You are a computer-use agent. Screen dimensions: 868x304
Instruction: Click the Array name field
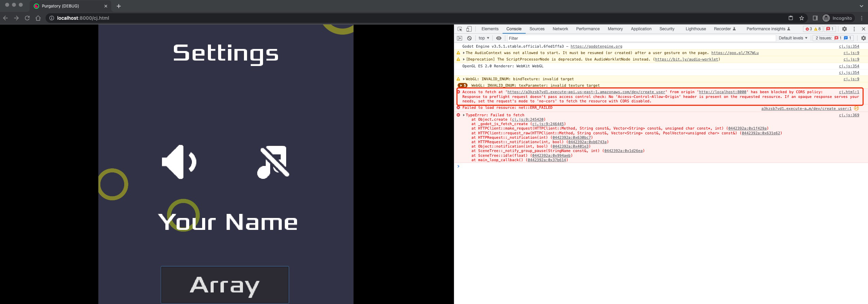[x=225, y=285]
